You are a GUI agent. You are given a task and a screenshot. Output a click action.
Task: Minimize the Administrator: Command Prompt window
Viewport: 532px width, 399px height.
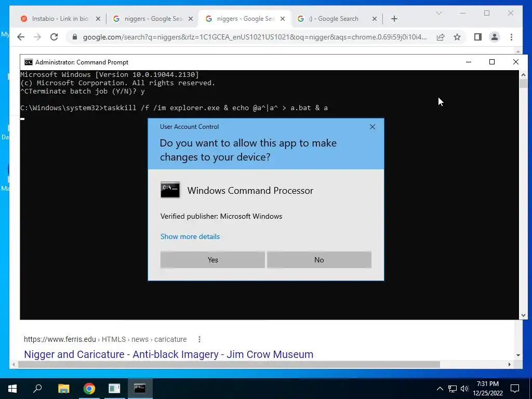469,62
